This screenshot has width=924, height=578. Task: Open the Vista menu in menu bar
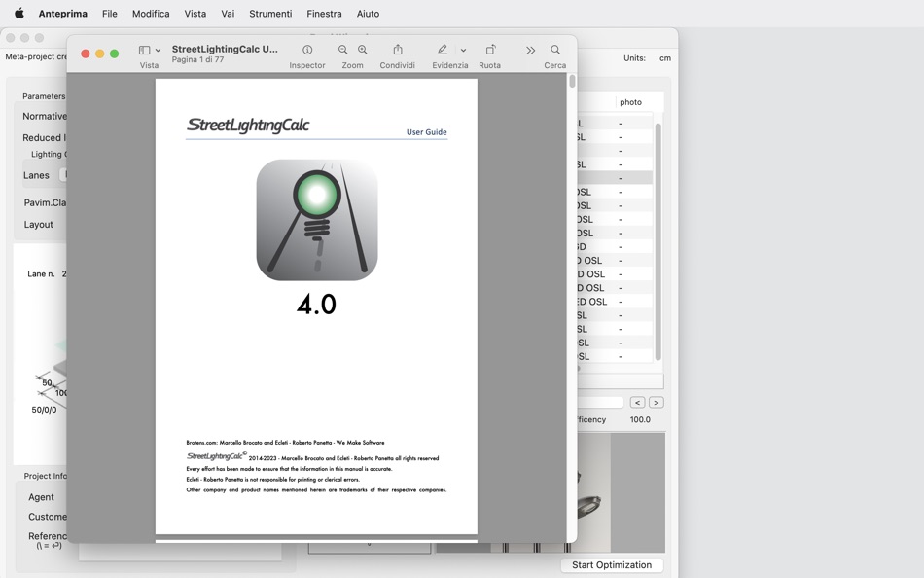point(195,13)
